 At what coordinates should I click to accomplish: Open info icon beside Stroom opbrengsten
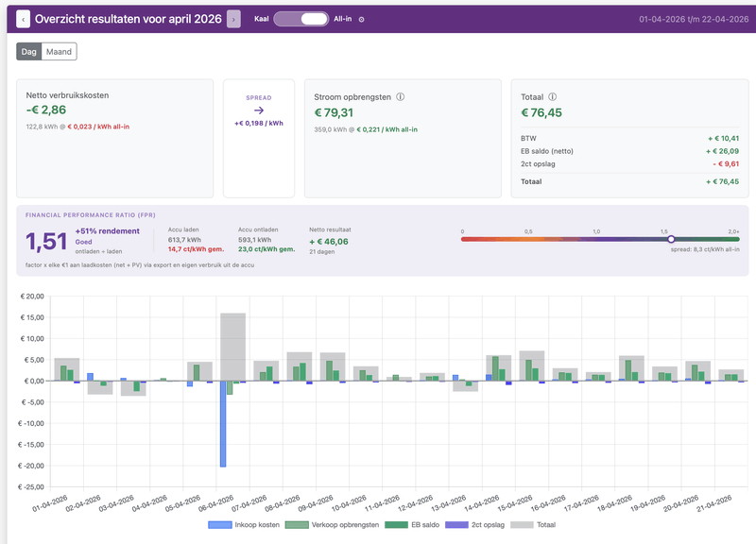tap(400, 97)
